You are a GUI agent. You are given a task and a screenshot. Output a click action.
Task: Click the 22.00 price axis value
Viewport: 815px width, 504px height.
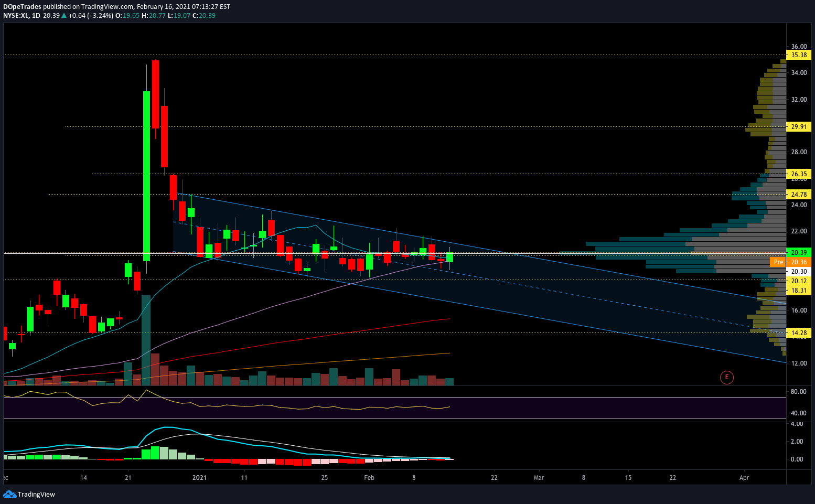pos(799,231)
